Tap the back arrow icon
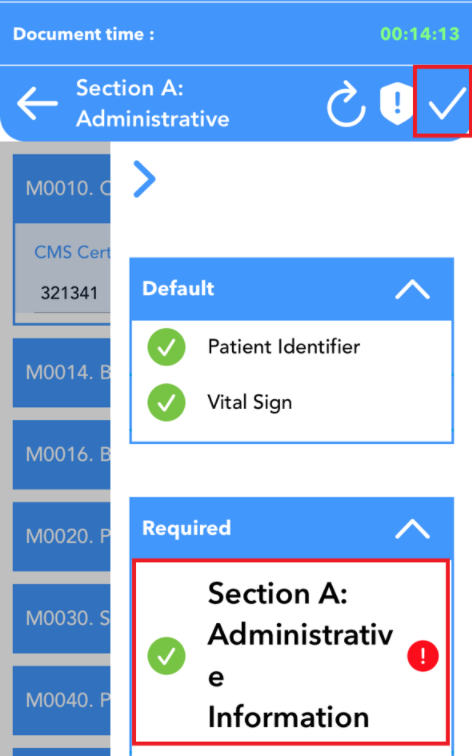Viewport: 472px width, 756px height. [x=37, y=103]
